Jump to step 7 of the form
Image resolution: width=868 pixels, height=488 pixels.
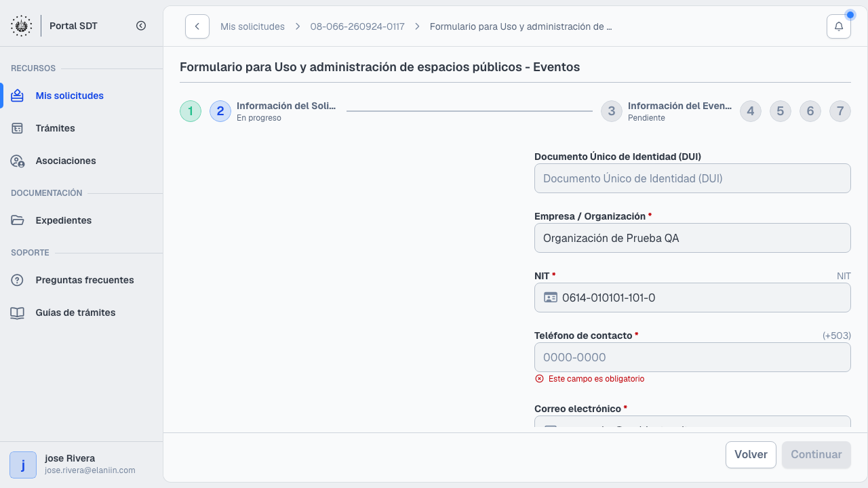840,111
